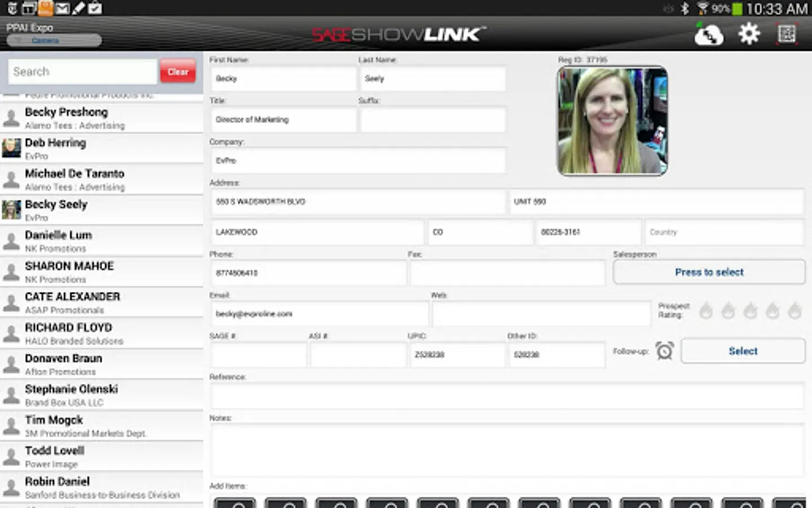Edit the state field CO

(480, 232)
